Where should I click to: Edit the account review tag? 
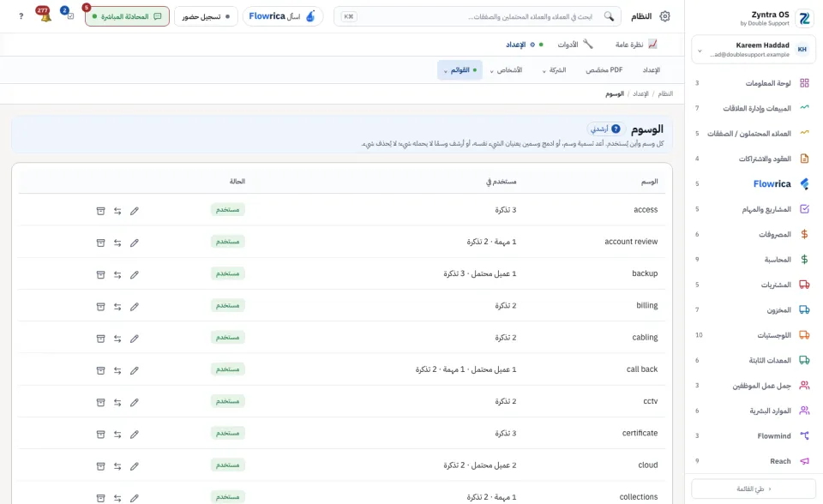point(135,243)
